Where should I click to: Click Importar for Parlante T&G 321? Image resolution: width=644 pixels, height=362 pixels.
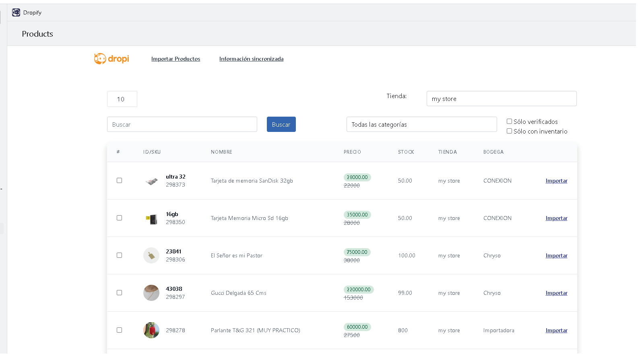coord(556,330)
